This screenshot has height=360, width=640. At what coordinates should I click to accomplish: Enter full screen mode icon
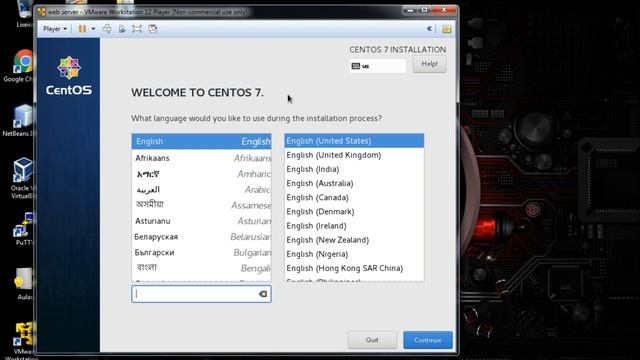pos(137,29)
